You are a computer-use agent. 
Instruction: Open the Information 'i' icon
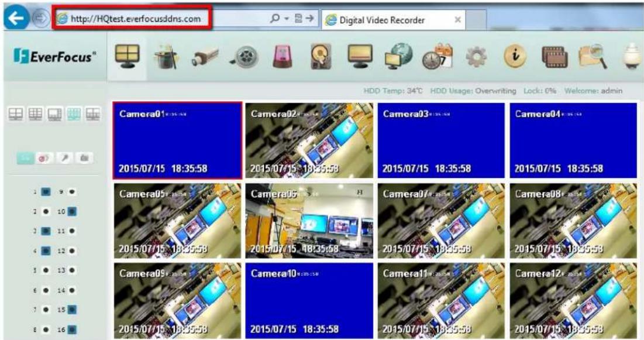tap(515, 57)
